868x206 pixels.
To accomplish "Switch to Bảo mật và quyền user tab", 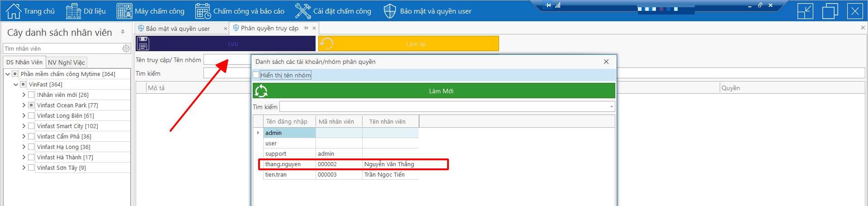I will point(178,29).
